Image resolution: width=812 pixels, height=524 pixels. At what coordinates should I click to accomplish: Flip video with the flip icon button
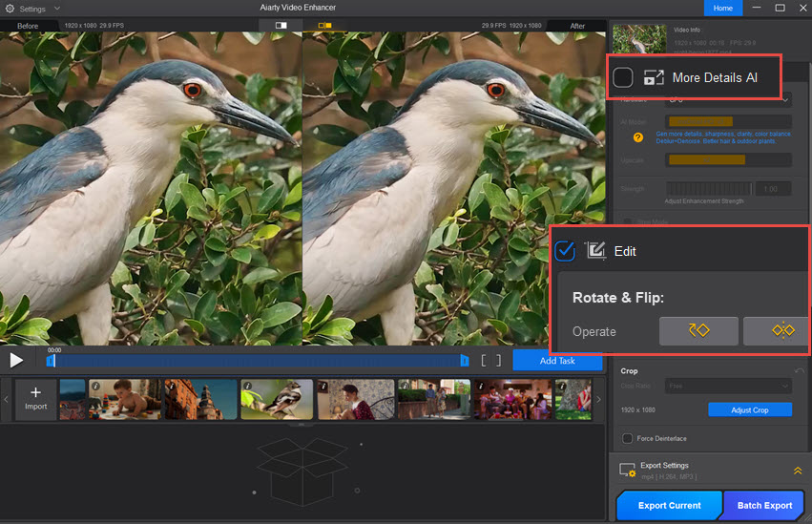click(x=777, y=331)
